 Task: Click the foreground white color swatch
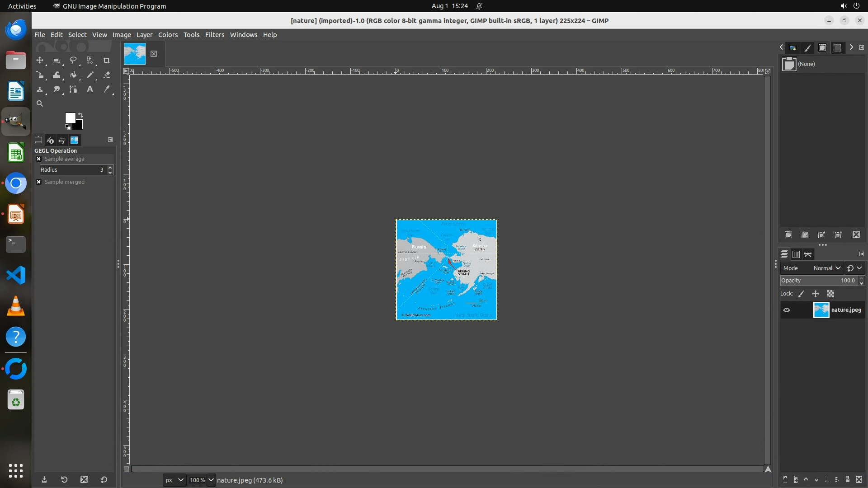pyautogui.click(x=70, y=117)
